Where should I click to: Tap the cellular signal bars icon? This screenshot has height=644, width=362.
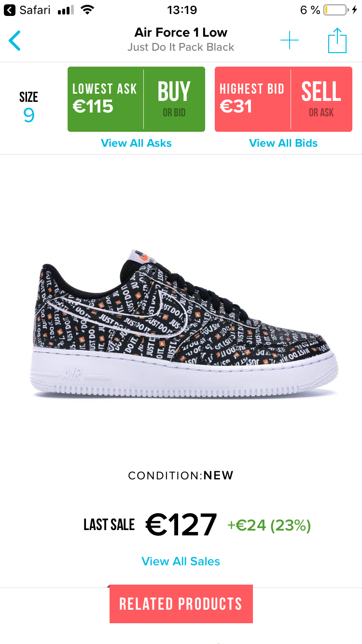point(66,10)
